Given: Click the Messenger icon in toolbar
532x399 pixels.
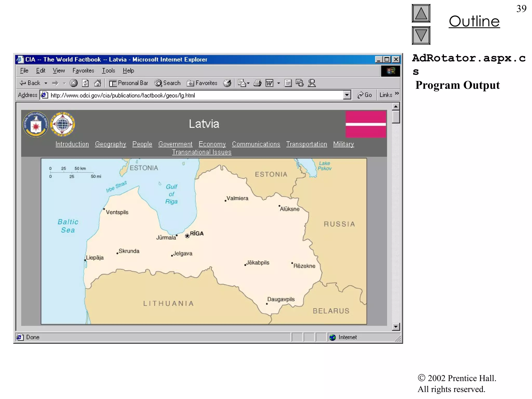Looking at the screenshot, I should tap(312, 83).
